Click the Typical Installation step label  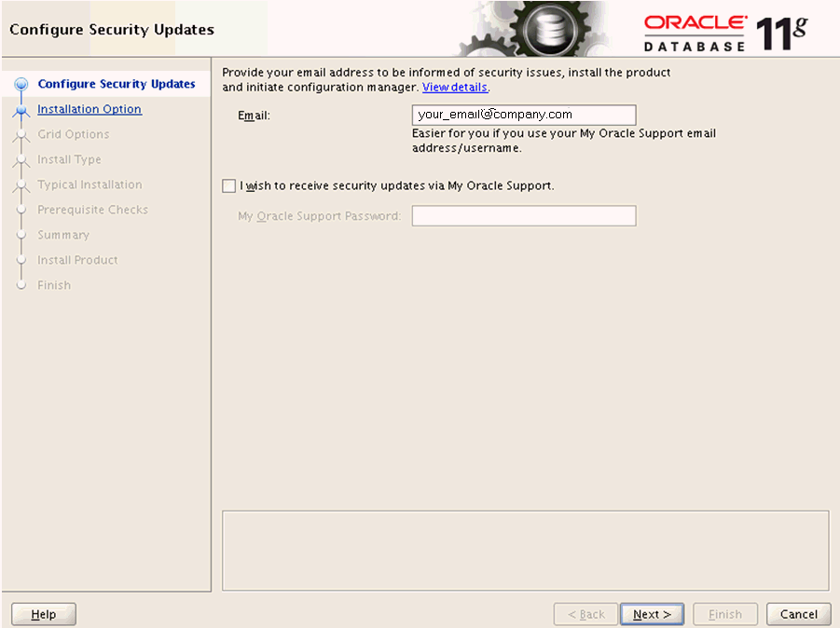(x=90, y=184)
